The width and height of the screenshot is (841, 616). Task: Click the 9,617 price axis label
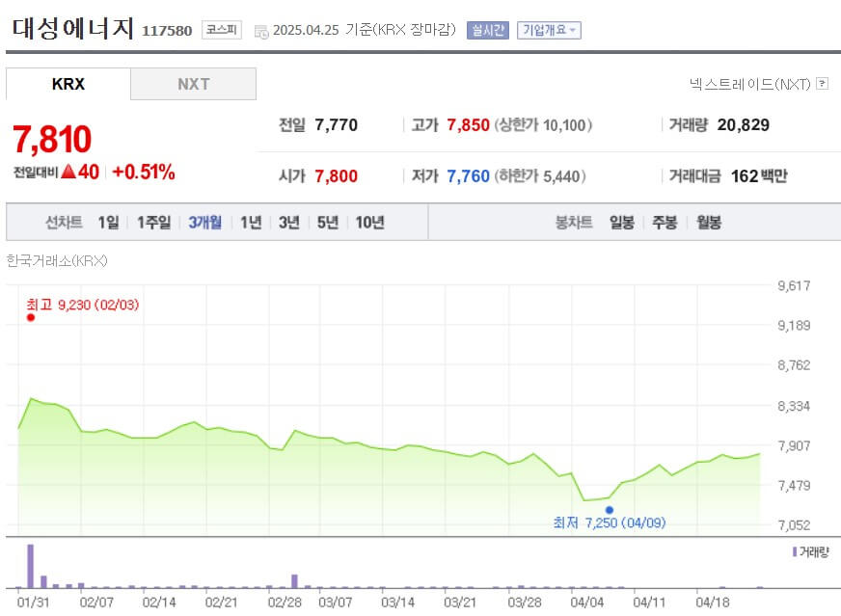pyautogui.click(x=794, y=285)
